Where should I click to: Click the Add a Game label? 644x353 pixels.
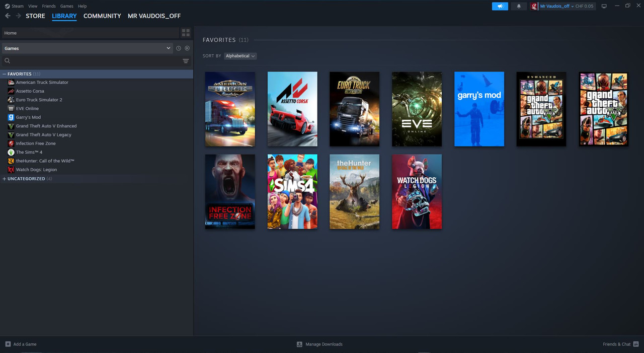tap(25, 344)
